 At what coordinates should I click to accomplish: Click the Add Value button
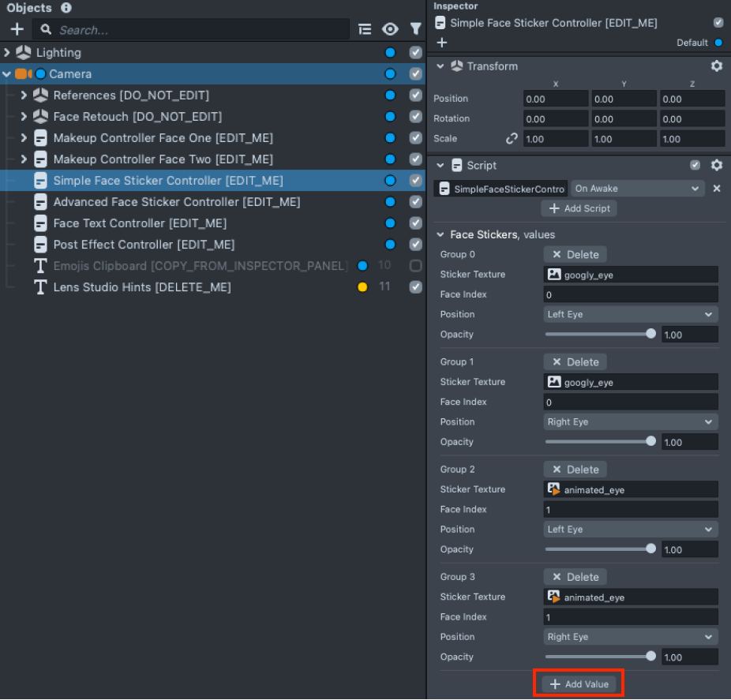[x=579, y=683]
